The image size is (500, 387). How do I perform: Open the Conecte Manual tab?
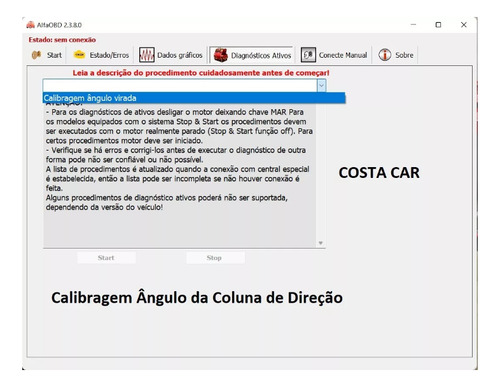[334, 55]
